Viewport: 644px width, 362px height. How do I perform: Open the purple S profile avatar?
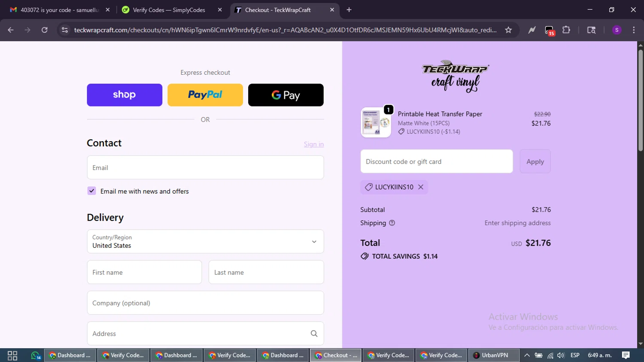tap(617, 30)
